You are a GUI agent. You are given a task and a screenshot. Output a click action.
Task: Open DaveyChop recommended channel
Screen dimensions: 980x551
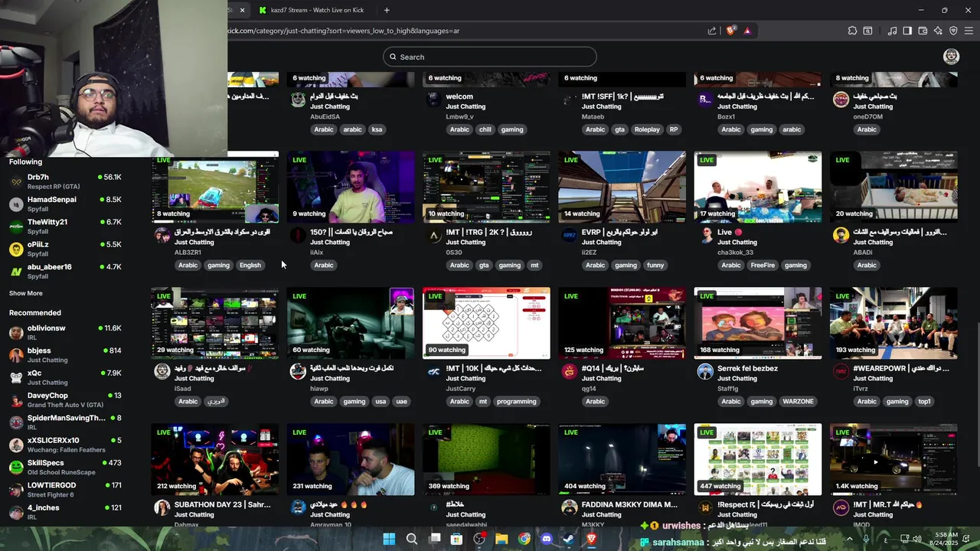(65, 399)
